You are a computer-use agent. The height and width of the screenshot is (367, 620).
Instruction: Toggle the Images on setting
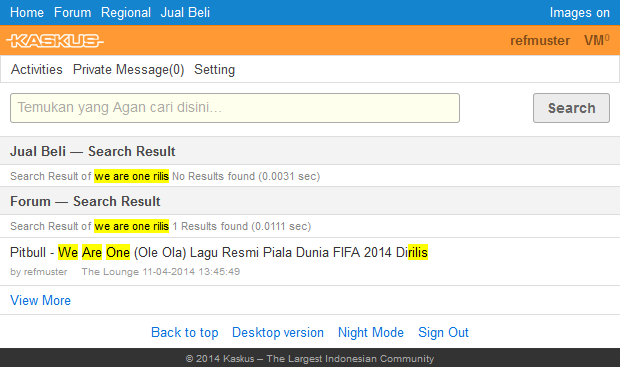point(580,13)
